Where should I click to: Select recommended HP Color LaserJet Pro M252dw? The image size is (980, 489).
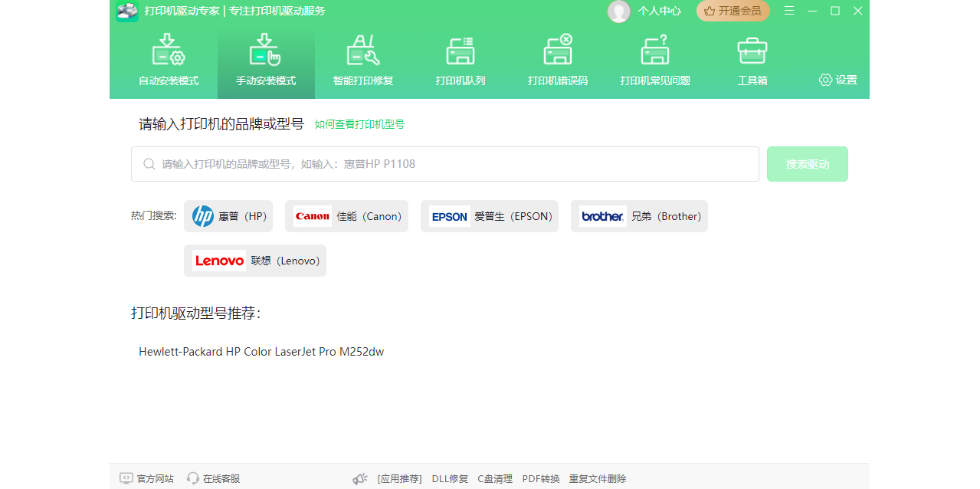coord(261,352)
